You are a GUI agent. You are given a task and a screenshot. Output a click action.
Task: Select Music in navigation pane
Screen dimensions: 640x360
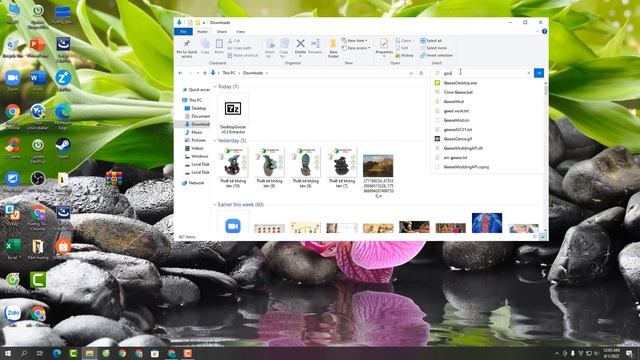(x=197, y=132)
